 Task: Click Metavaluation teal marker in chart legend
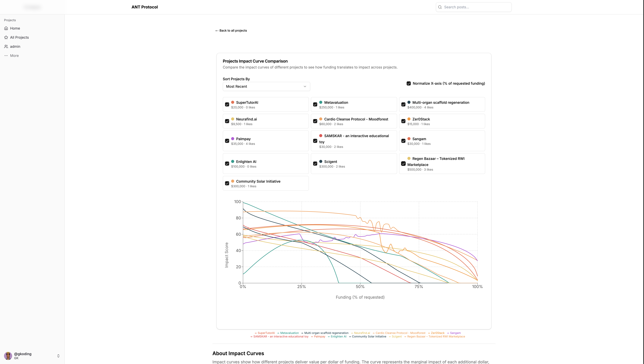coord(278,333)
